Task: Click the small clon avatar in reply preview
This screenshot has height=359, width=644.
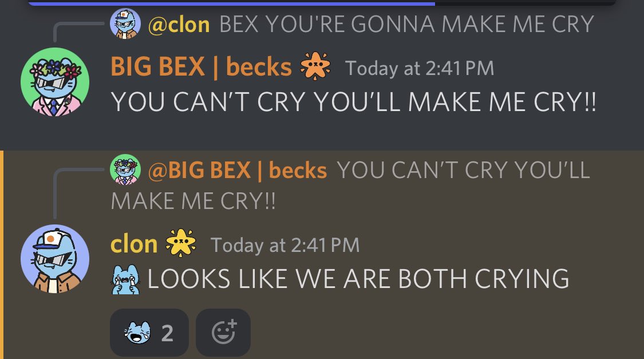Action: [x=125, y=24]
